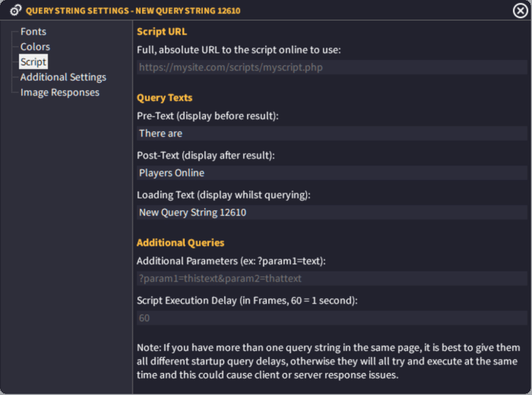Click the Loading Text input field
532x395 pixels.
coord(332,212)
